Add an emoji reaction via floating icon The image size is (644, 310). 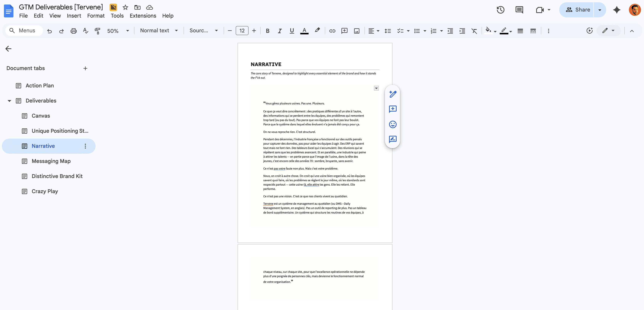click(x=392, y=124)
